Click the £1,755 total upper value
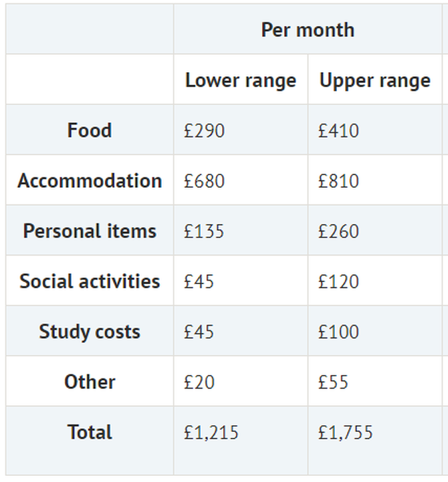Image resolution: width=448 pixels, height=482 pixels. (345, 433)
